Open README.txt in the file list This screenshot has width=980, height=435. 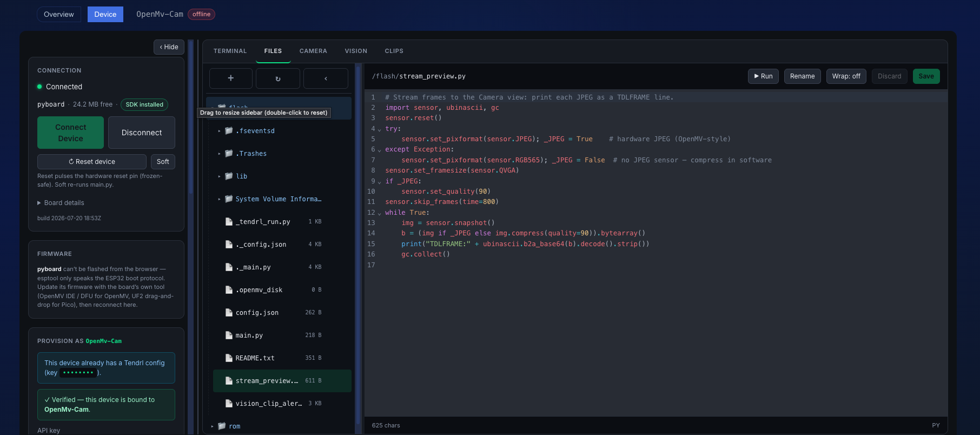click(x=282, y=358)
